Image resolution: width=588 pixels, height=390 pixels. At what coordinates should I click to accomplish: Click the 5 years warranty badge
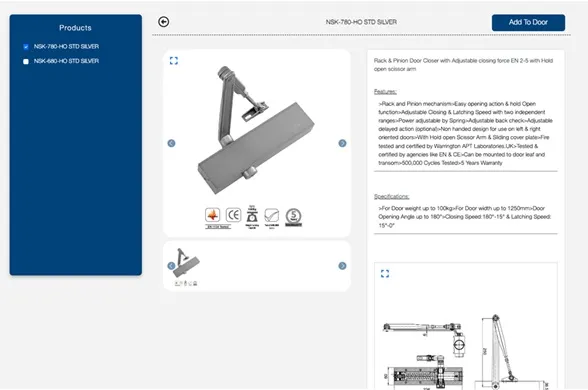(x=293, y=217)
